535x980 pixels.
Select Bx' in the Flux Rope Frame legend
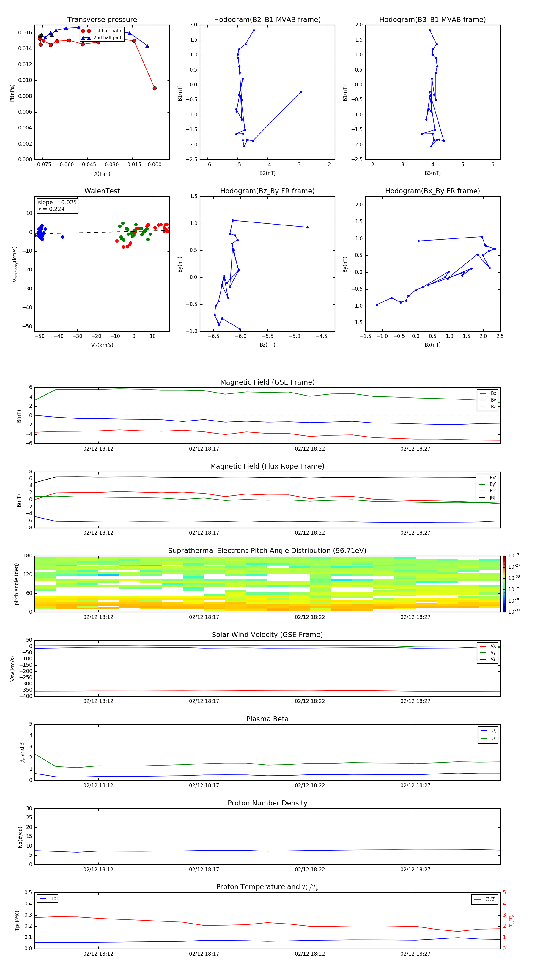[487, 478]
